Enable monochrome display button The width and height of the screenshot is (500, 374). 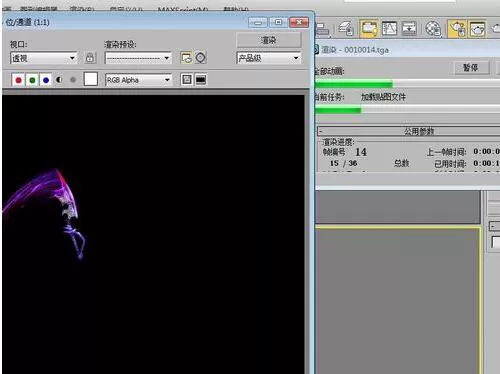pos(73,80)
